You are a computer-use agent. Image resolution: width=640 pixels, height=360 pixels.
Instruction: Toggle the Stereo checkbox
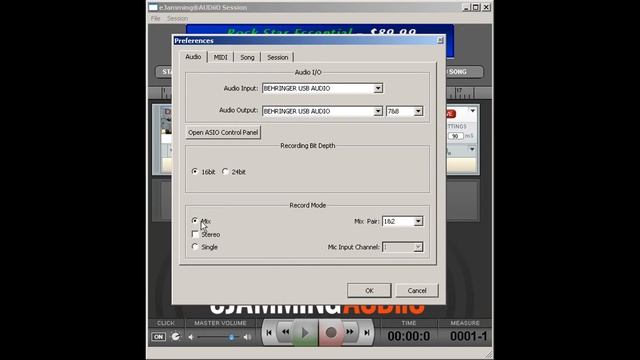coord(195,234)
